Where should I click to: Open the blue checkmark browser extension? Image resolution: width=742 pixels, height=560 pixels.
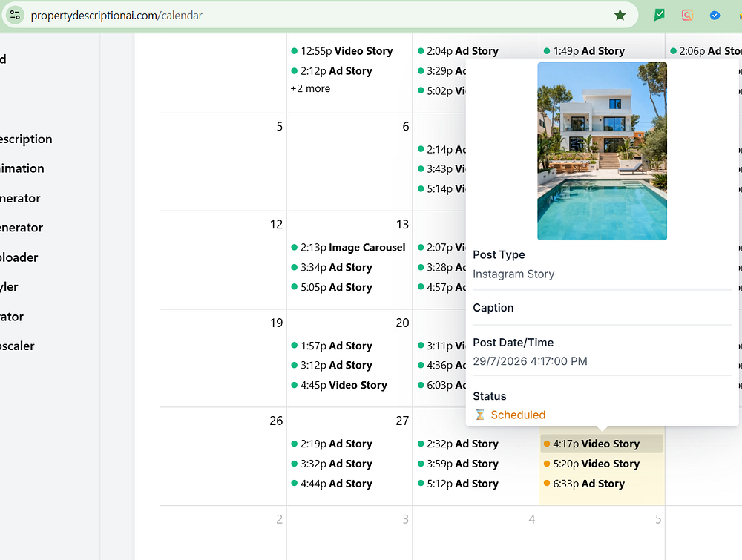715,15
